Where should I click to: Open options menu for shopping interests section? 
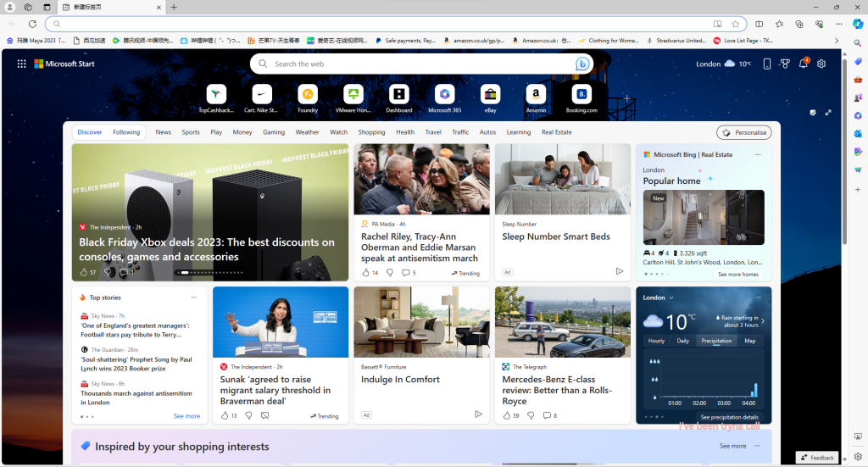point(757,446)
